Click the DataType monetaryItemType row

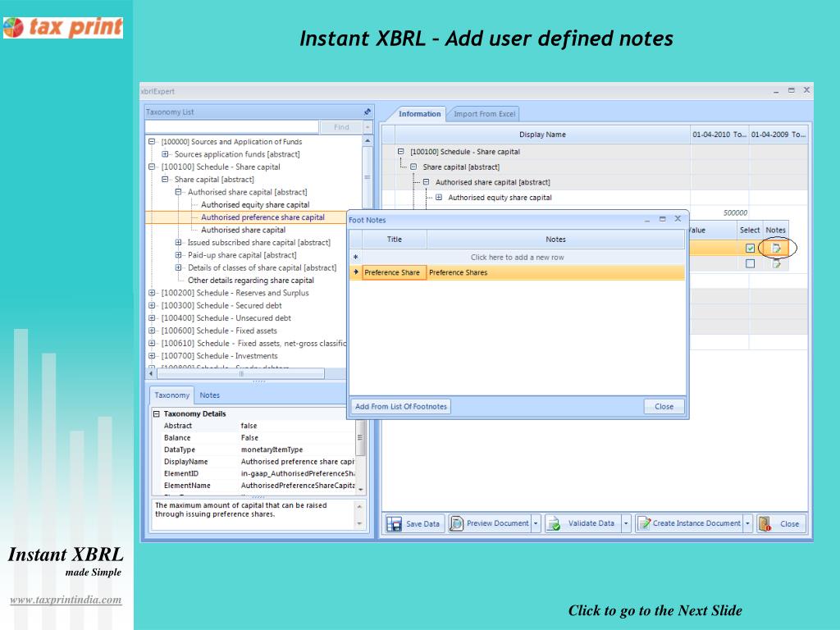(x=254, y=450)
